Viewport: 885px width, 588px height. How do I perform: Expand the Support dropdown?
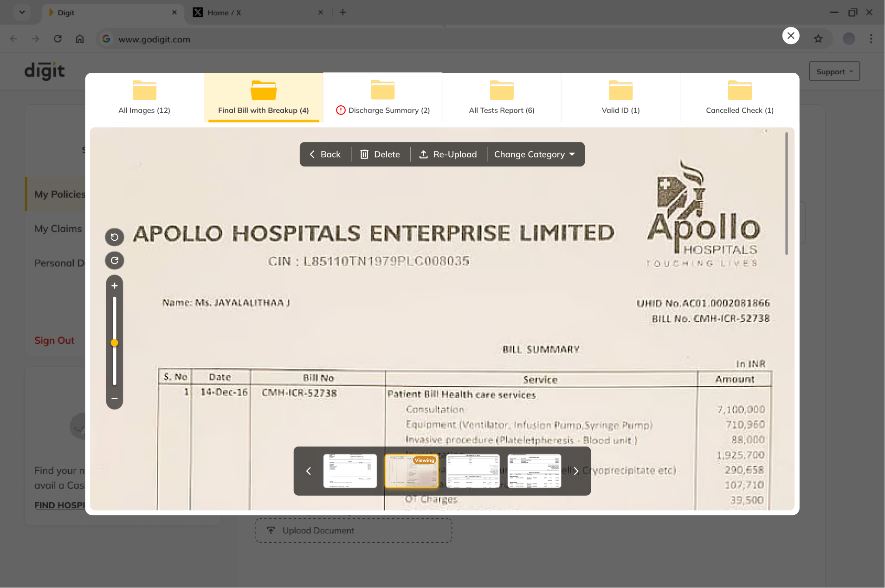click(834, 71)
